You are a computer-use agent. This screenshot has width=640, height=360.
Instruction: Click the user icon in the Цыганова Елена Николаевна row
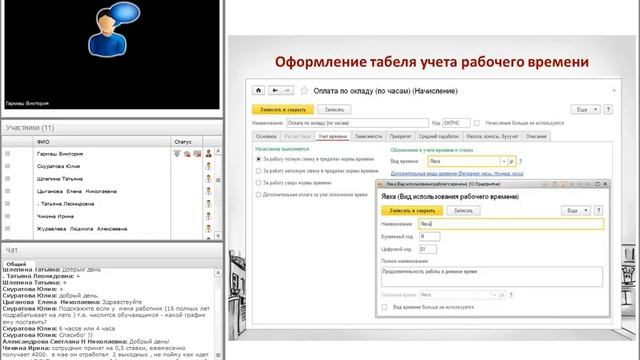[x=209, y=191]
